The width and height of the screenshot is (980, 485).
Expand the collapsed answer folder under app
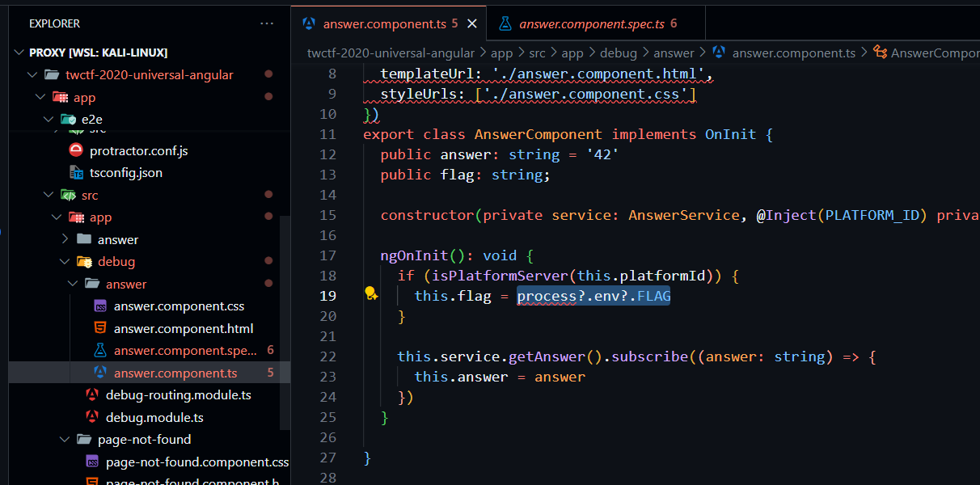click(65, 239)
